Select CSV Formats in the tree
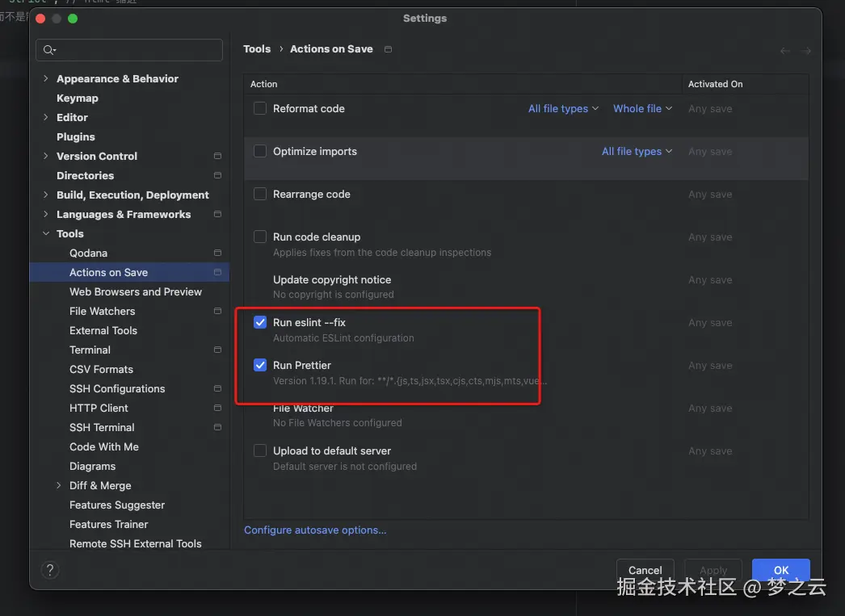 point(101,370)
